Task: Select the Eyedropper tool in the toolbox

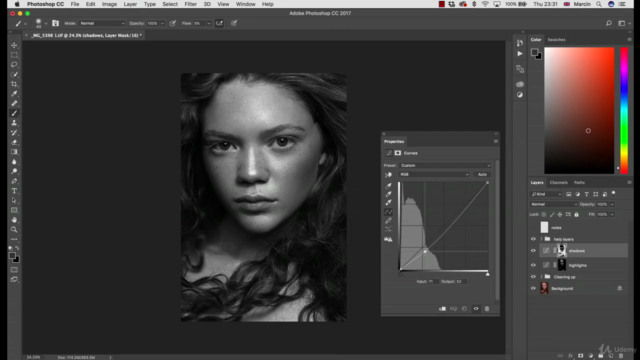Action: pyautogui.click(x=14, y=93)
